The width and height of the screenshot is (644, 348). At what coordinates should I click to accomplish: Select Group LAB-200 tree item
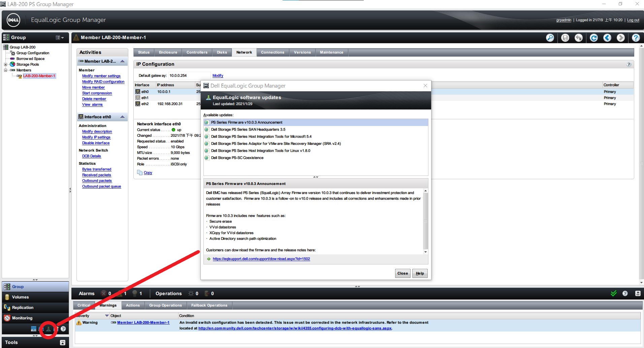(x=23, y=48)
